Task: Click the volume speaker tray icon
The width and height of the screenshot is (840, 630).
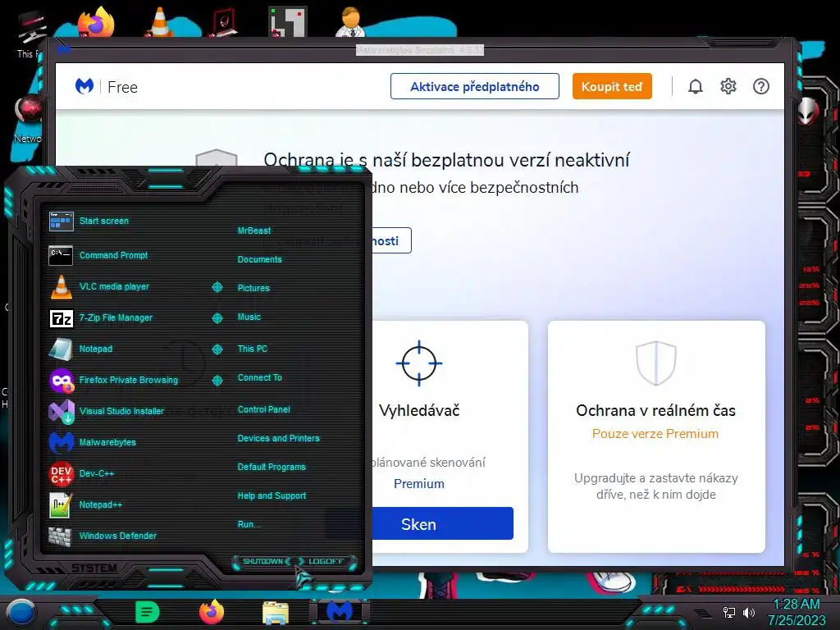Action: (x=748, y=612)
